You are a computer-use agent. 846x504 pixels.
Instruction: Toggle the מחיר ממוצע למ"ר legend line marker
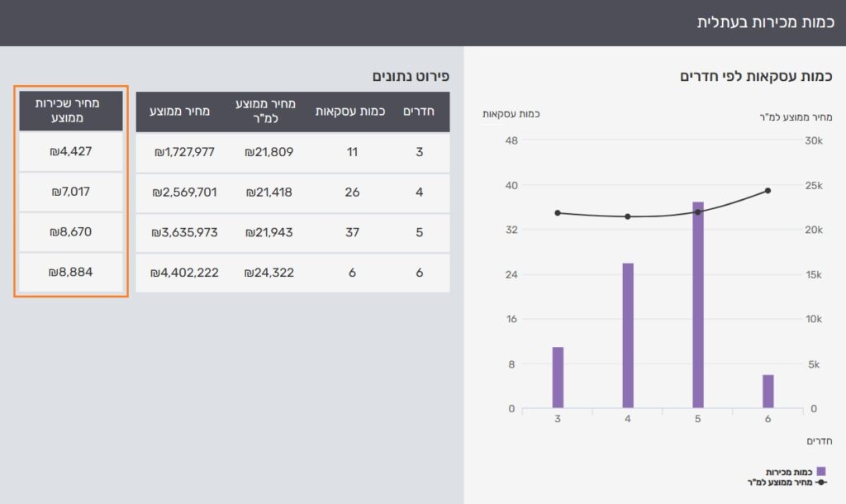tap(820, 481)
